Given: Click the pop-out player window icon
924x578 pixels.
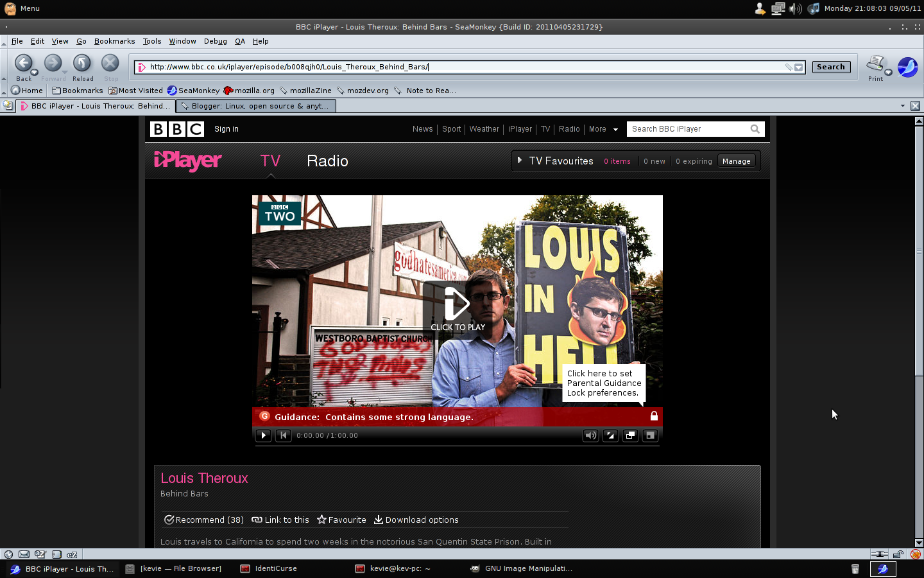Looking at the screenshot, I should pos(630,435).
